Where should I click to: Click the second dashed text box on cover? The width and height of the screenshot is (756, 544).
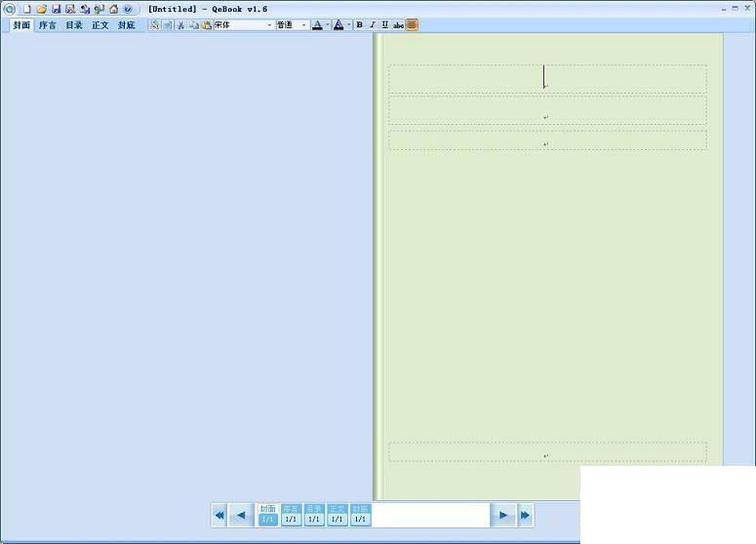click(547, 110)
